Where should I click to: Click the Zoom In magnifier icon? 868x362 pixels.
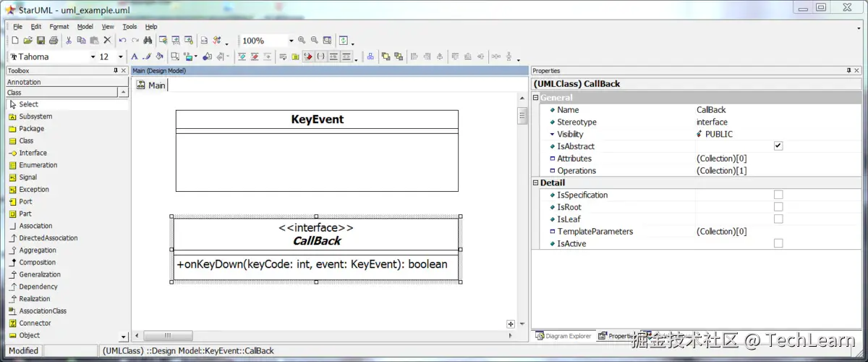pyautogui.click(x=302, y=41)
